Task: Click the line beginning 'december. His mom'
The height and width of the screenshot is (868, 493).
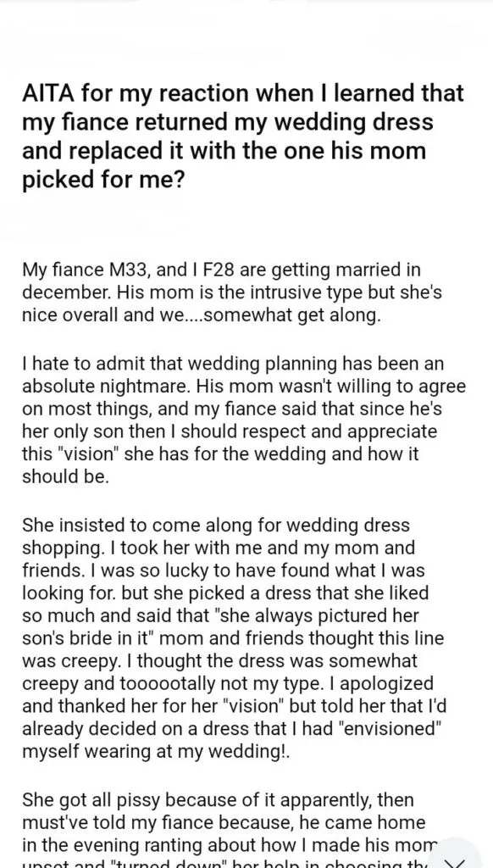Action: pyautogui.click(x=232, y=294)
